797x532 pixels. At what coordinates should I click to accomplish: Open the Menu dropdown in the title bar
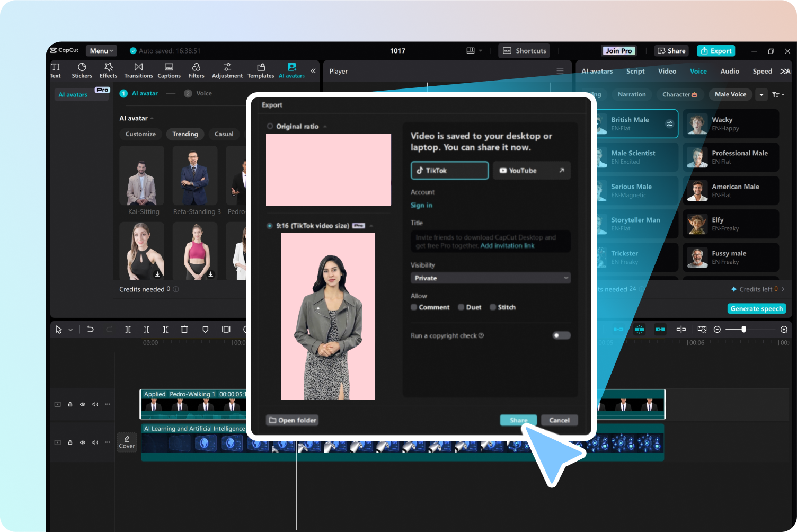101,50
